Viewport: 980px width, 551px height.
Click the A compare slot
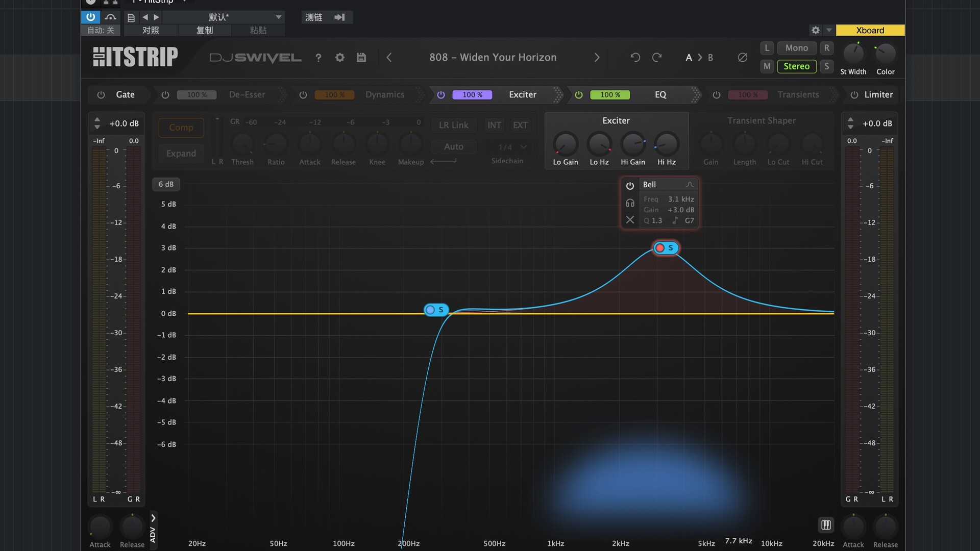coord(689,58)
